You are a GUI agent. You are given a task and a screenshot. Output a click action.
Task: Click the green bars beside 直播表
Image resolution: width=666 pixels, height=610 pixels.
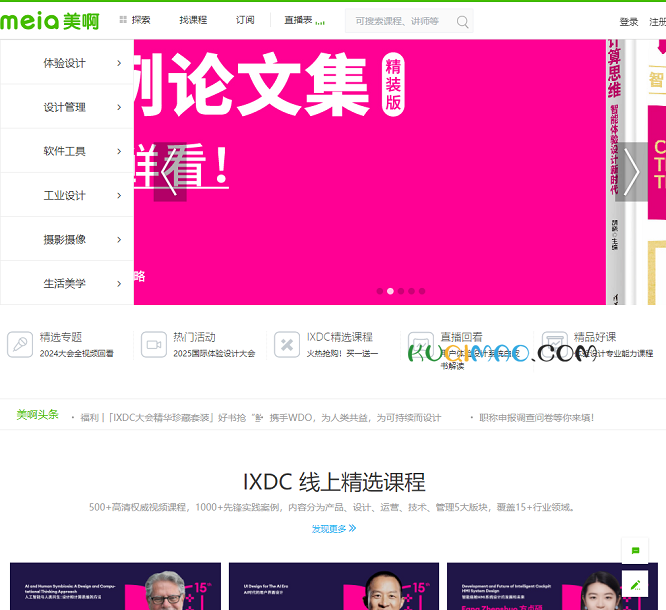click(x=320, y=23)
